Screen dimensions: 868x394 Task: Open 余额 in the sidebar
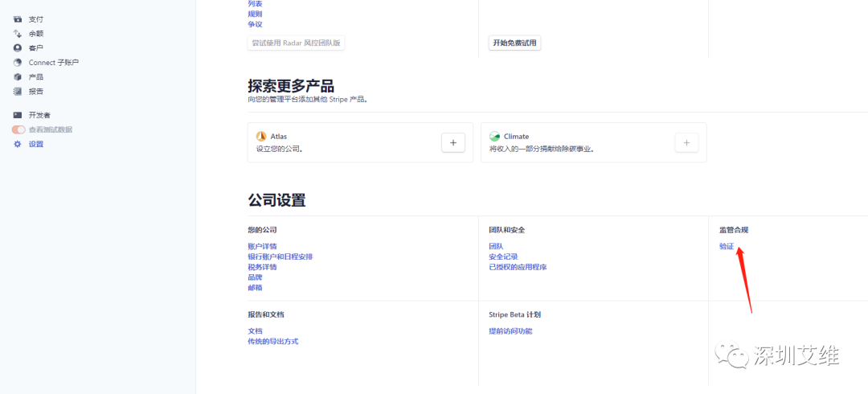(36, 34)
